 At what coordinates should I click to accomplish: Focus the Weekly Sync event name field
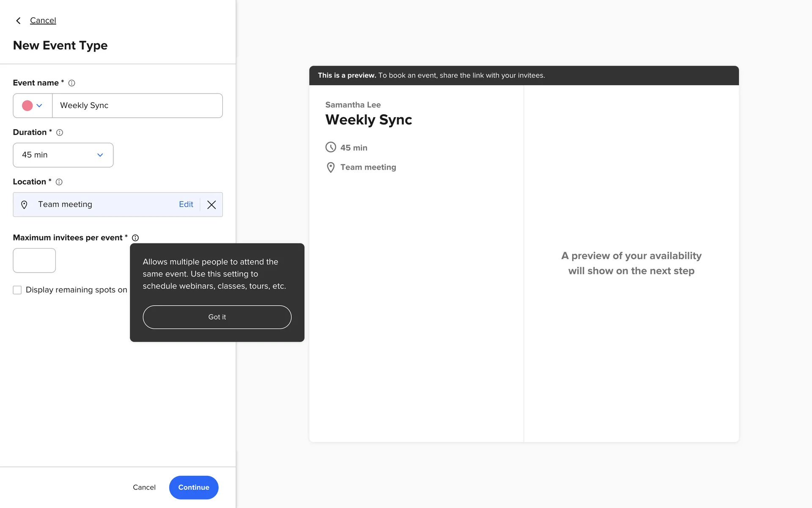pos(137,106)
